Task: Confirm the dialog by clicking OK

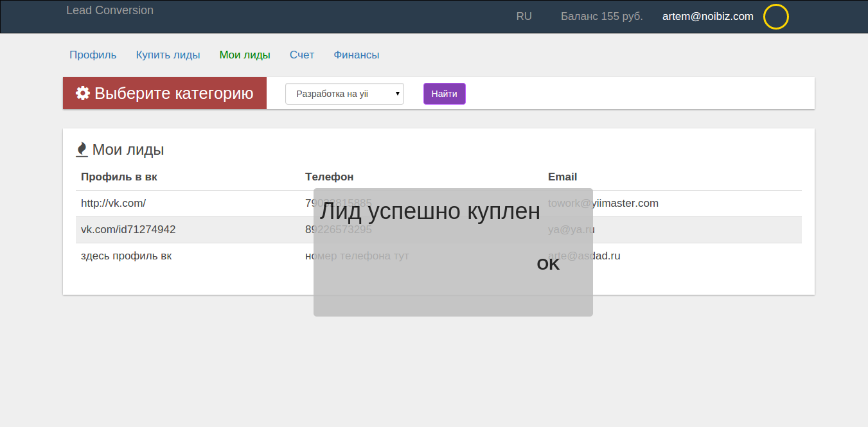Action: coord(548,265)
